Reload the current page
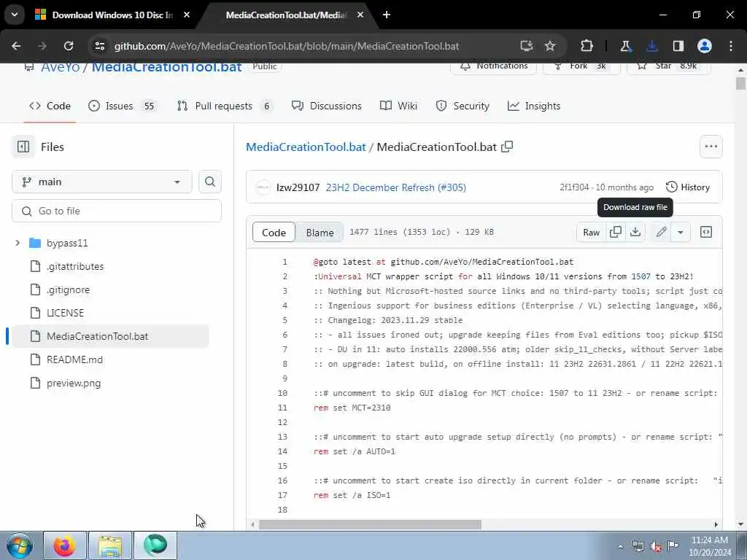This screenshot has width=747, height=560. (69, 46)
